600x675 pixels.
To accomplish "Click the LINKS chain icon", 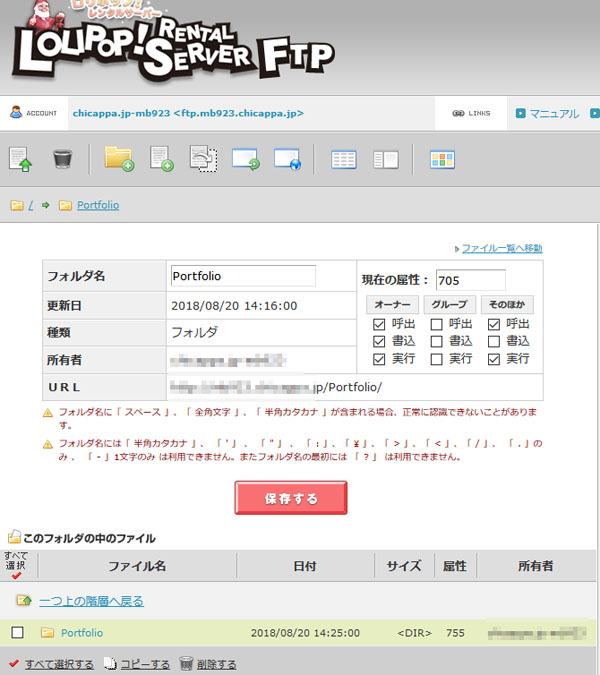I will point(458,113).
